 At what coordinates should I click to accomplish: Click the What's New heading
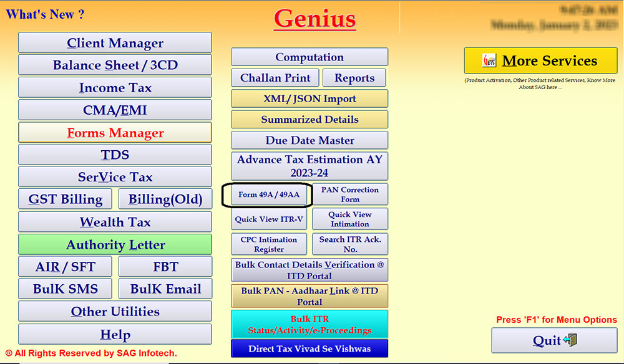pos(45,14)
